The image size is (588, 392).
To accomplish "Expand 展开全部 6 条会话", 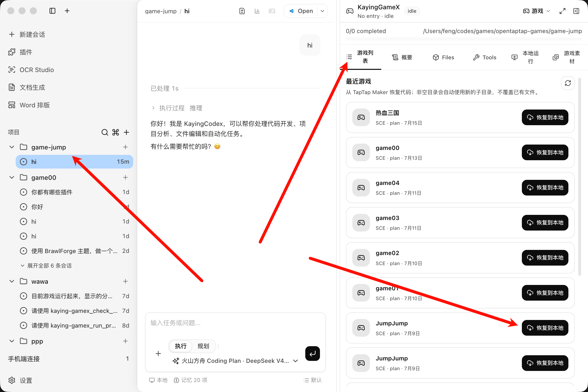I will coord(46,266).
